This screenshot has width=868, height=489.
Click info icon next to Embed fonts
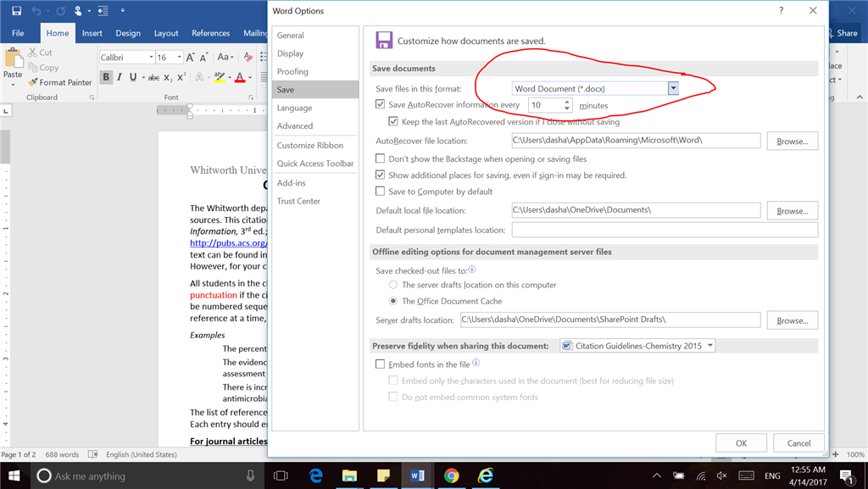tap(476, 364)
